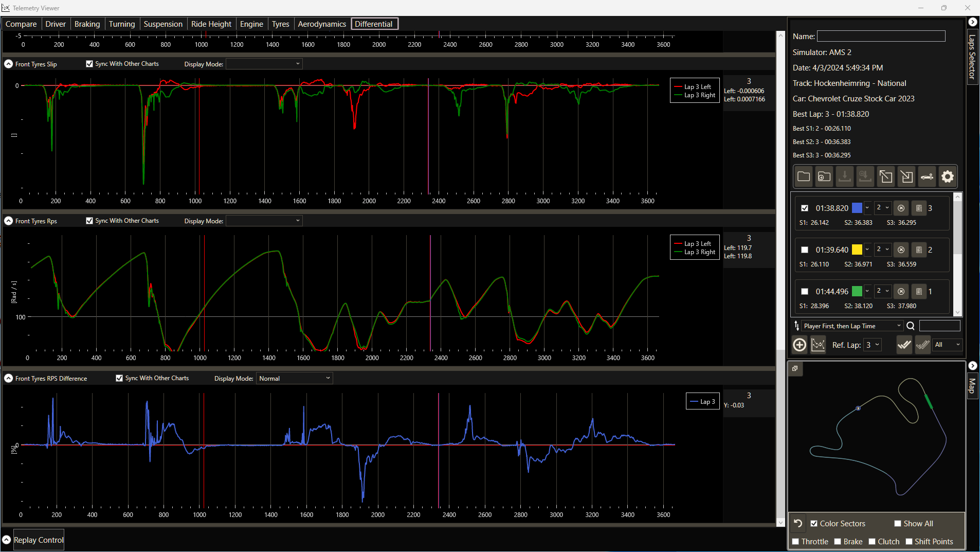Click the Name input field
The height and width of the screenshot is (552, 980).
tap(881, 36)
